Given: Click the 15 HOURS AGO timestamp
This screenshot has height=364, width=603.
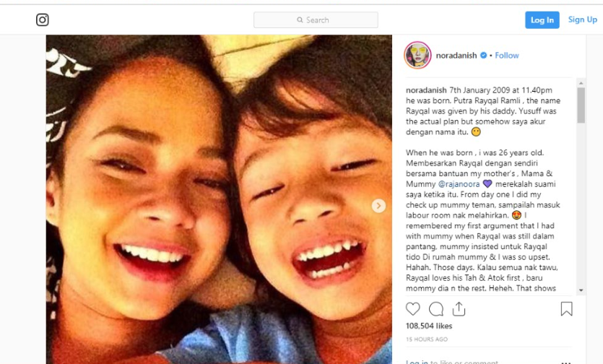Looking at the screenshot, I should [427, 339].
